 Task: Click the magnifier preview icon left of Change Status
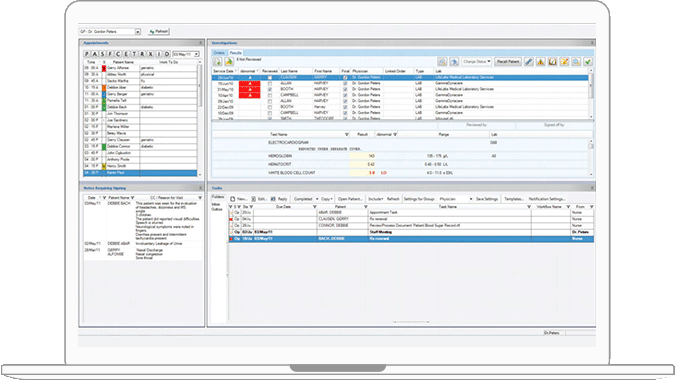(442, 62)
